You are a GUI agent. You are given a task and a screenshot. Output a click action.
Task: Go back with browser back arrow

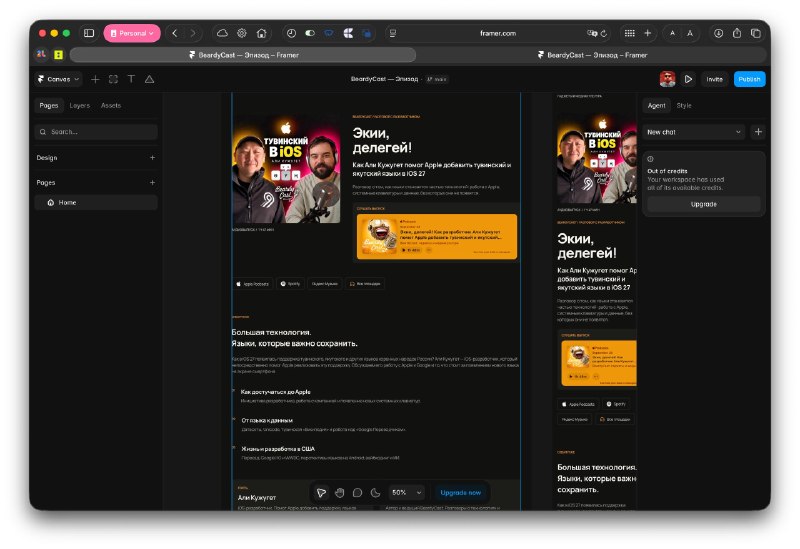[x=175, y=33]
